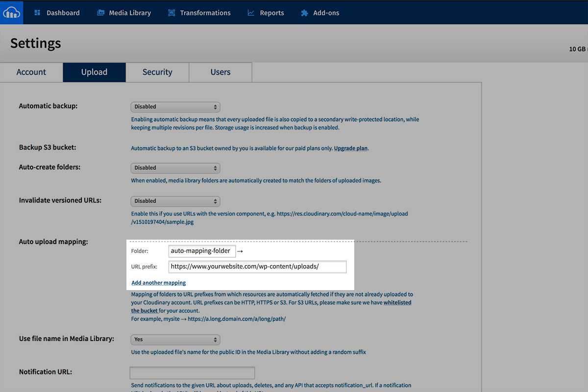Click the Cloudinary cloud logo
The width and height of the screenshot is (588, 392).
pos(11,12)
